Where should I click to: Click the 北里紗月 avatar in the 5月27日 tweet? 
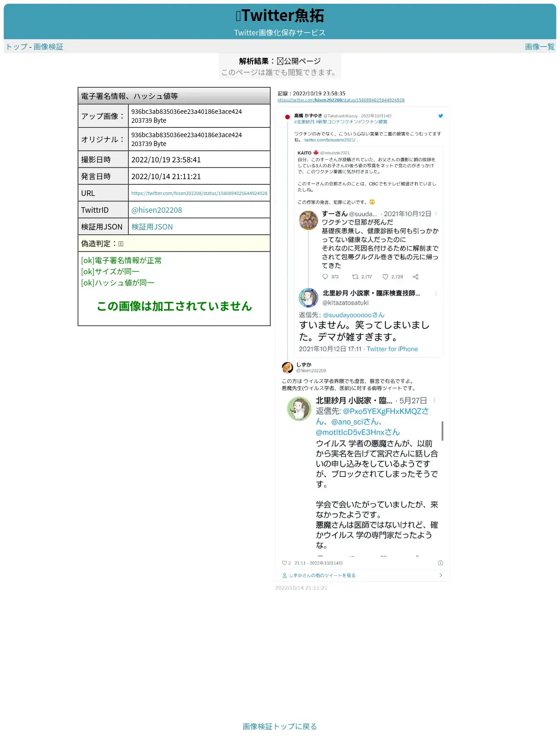point(299,409)
